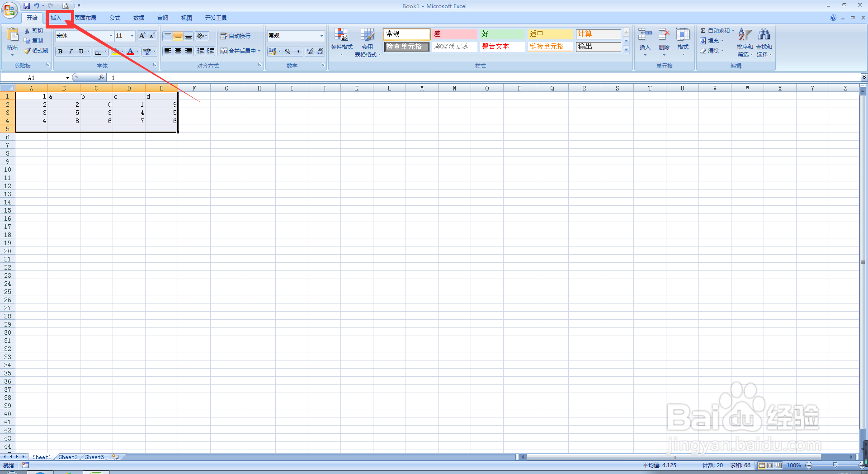Screen dimensions: 868x474
Task: Open Sort and Filter (排序和筛选)
Action: point(745,42)
